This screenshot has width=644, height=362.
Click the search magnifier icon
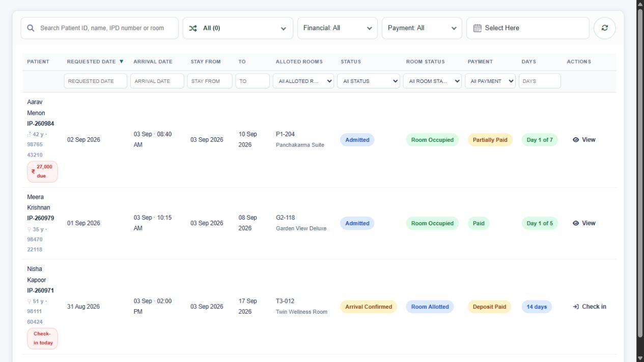pos(31,28)
